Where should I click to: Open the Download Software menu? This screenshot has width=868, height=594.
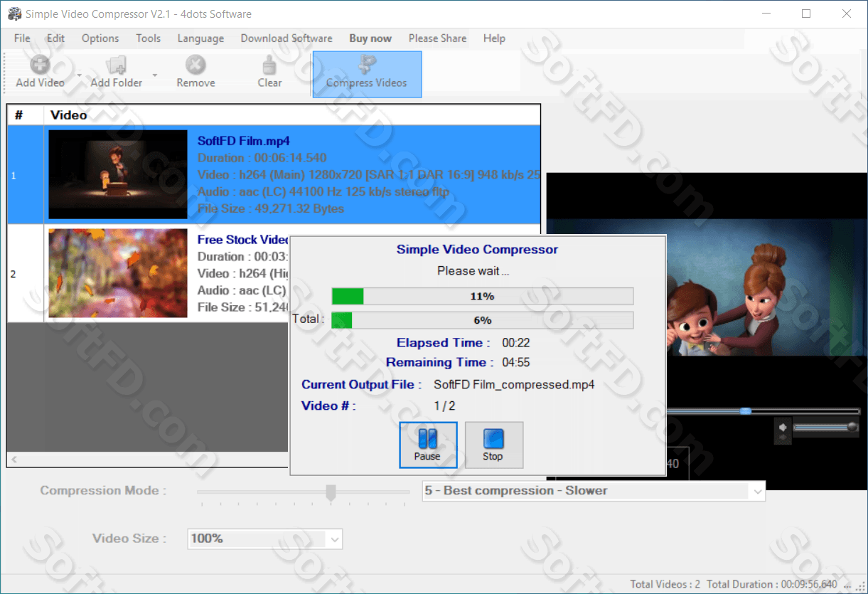pyautogui.click(x=286, y=38)
